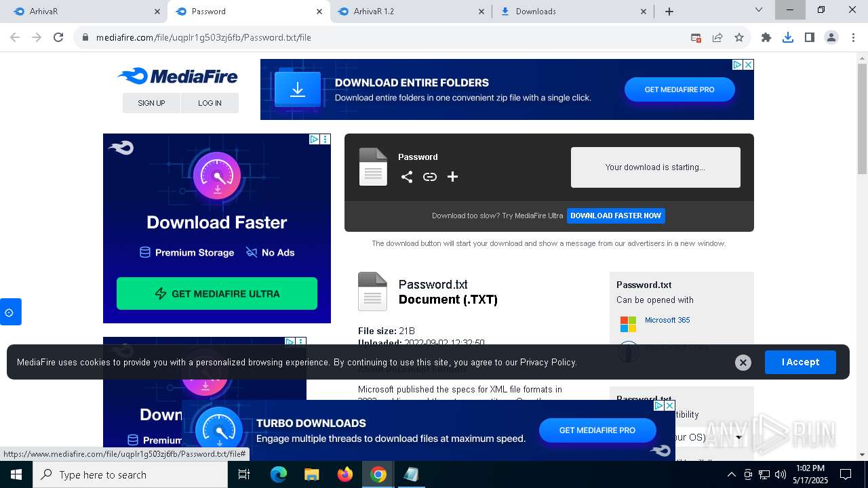Close the Downloads tab
868x488 pixels.
644,11
